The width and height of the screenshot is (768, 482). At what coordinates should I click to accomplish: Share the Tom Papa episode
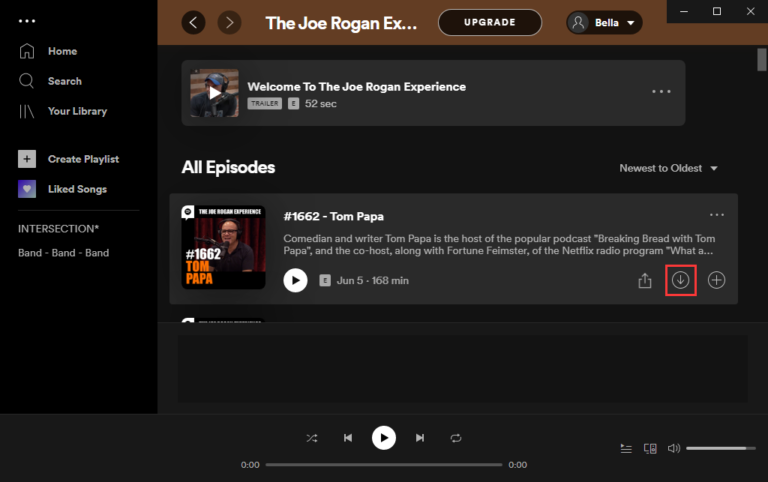pyautogui.click(x=645, y=280)
